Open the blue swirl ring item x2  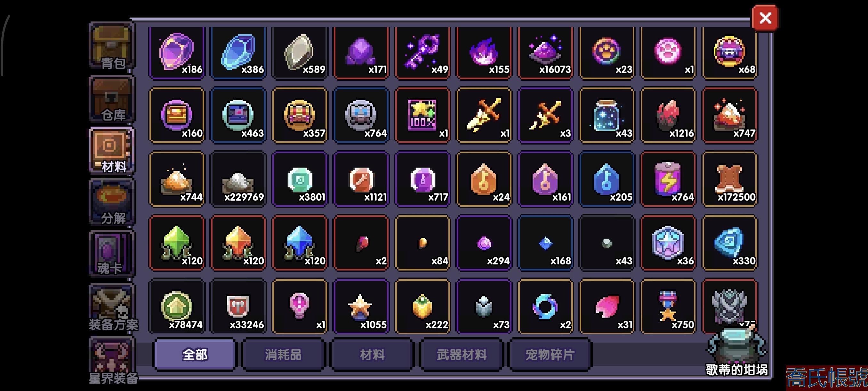tap(545, 306)
